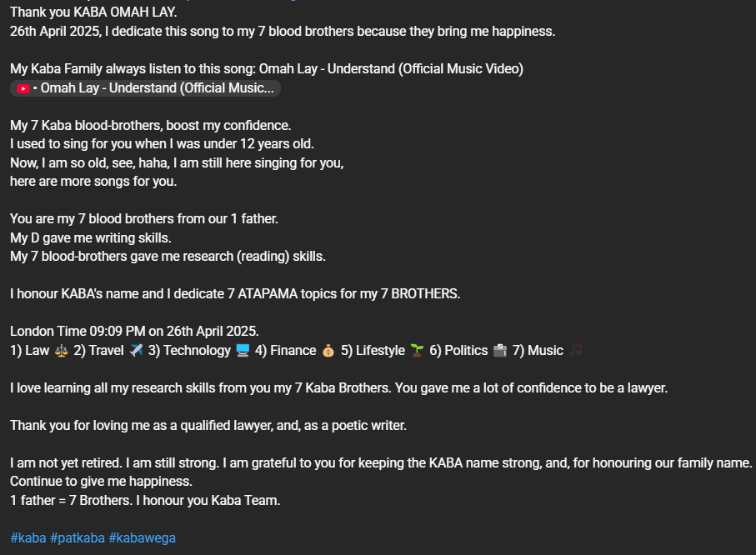This screenshot has width=756, height=555.
Task: Click the seedling emoji after Lifestyle
Action: 418,351
